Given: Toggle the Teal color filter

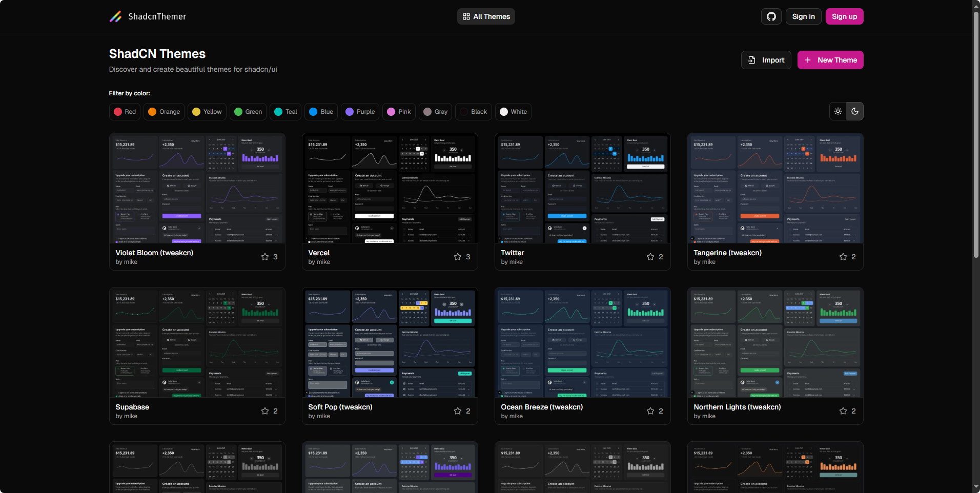Looking at the screenshot, I should click(285, 112).
